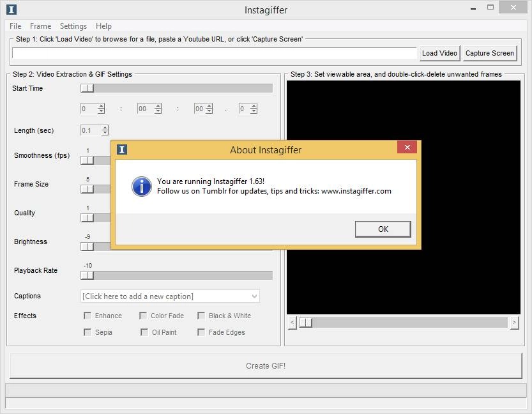Click the Quality slider handle
Screen dimensions: 532x414
tap(87, 218)
